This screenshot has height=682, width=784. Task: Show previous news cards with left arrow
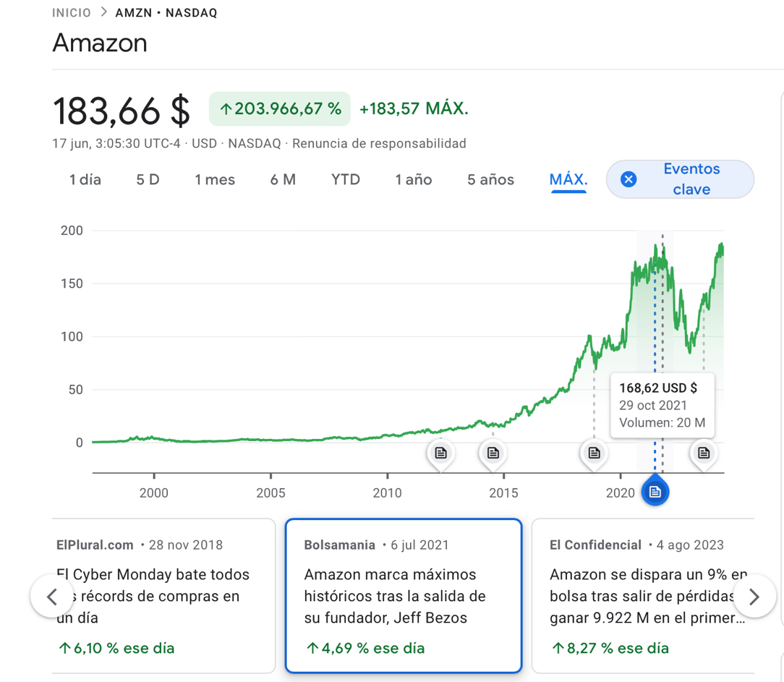click(52, 597)
